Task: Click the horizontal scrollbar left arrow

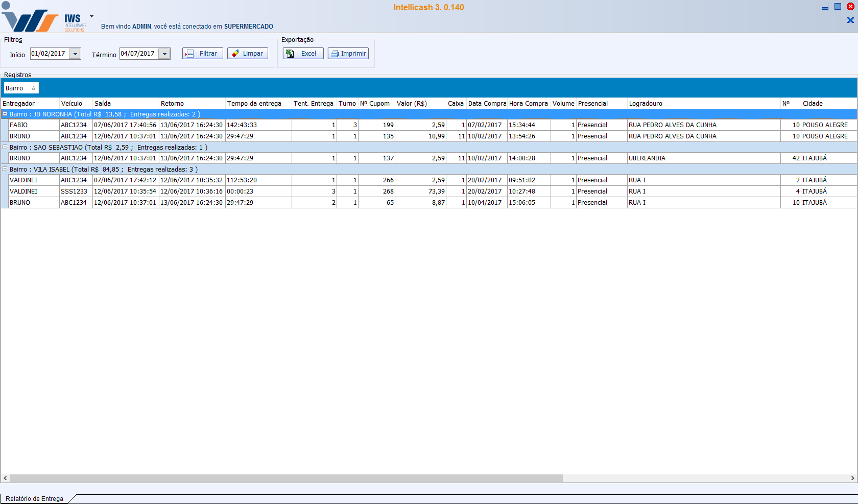Action: pyautogui.click(x=5, y=478)
